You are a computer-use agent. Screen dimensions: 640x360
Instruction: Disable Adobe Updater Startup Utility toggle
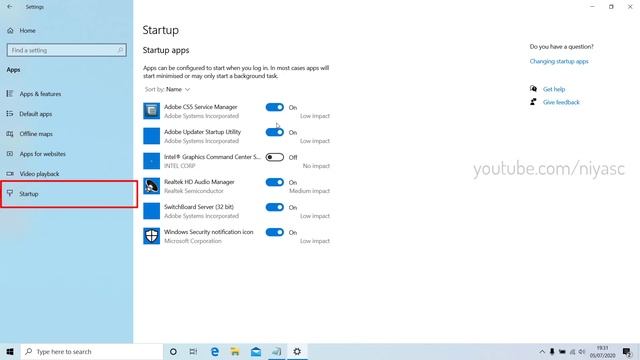pyautogui.click(x=274, y=132)
